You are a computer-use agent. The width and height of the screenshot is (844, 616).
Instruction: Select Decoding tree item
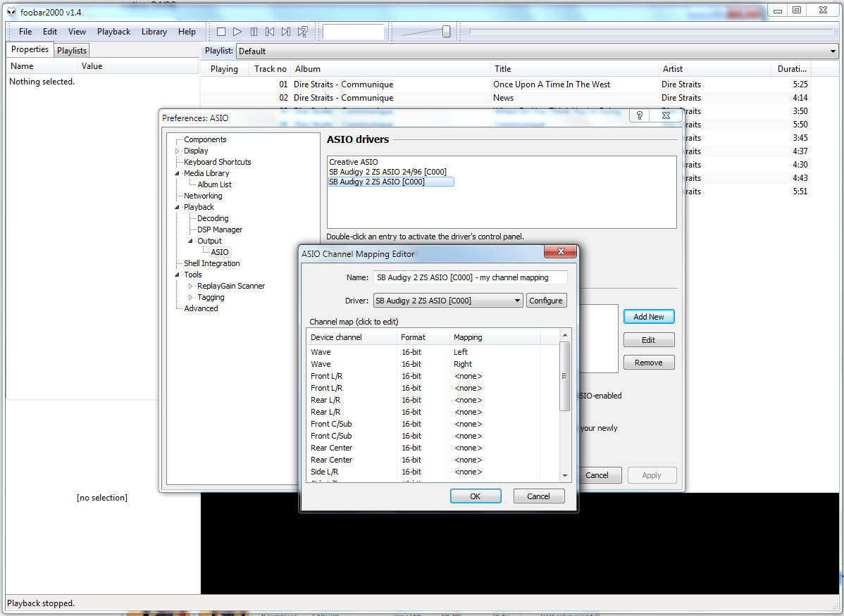click(x=213, y=218)
